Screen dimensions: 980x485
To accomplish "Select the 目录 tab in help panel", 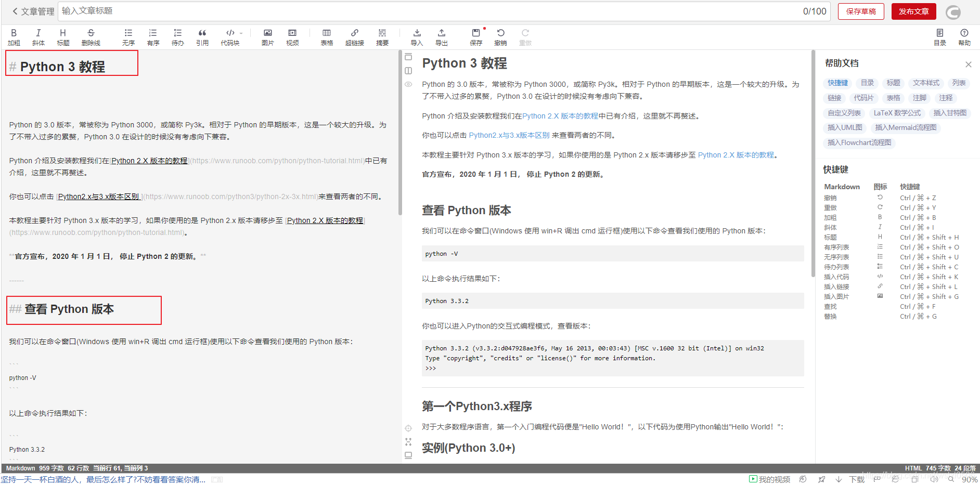I will coord(867,83).
